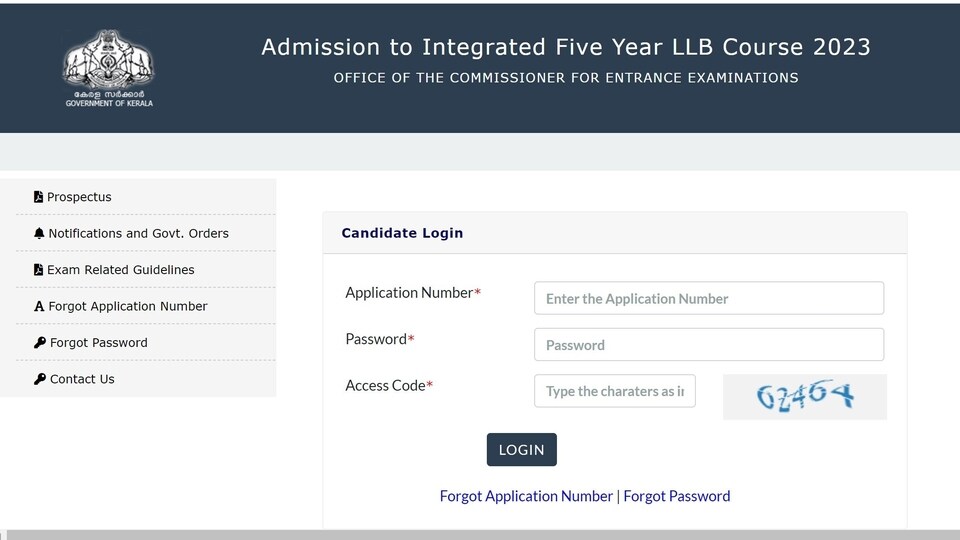
Task: Open Exam Related Guidelines in sidebar
Action: (x=146, y=269)
